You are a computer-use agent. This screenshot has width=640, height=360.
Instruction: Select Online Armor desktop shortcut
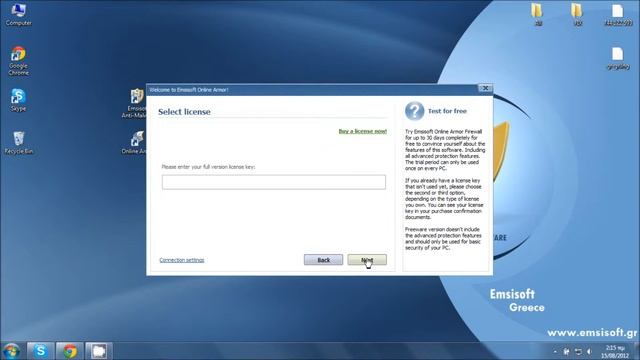[x=135, y=142]
